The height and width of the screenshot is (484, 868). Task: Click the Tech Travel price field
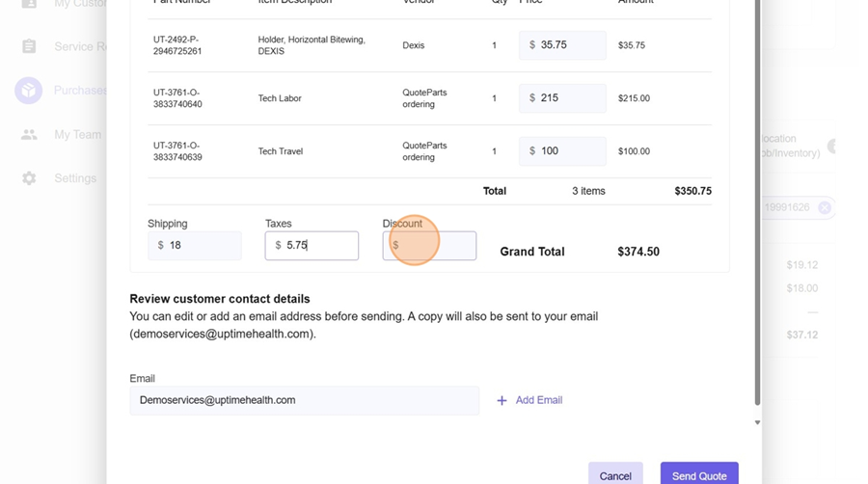click(571, 151)
